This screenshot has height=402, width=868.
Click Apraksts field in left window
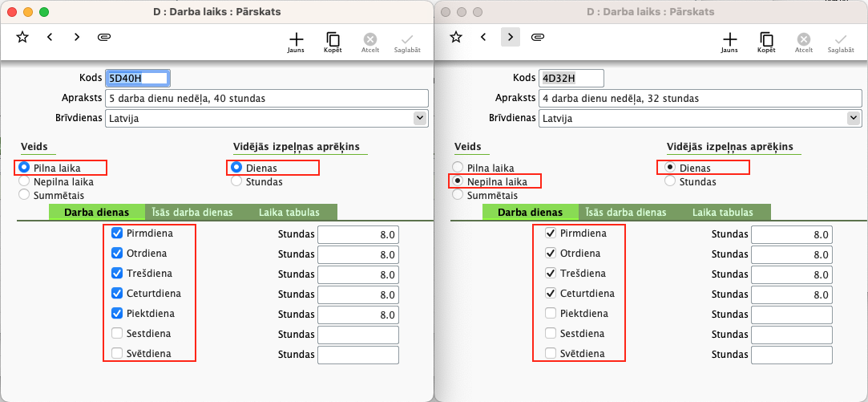pos(267,98)
